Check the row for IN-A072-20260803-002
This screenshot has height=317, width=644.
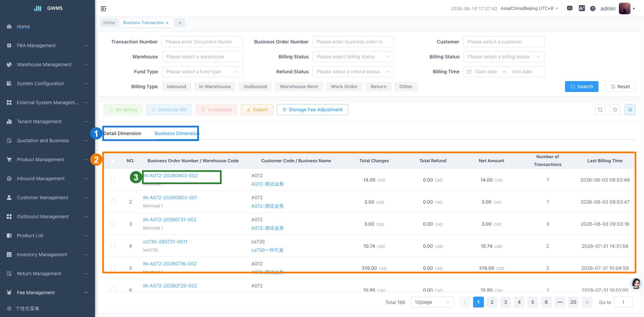pyautogui.click(x=113, y=180)
